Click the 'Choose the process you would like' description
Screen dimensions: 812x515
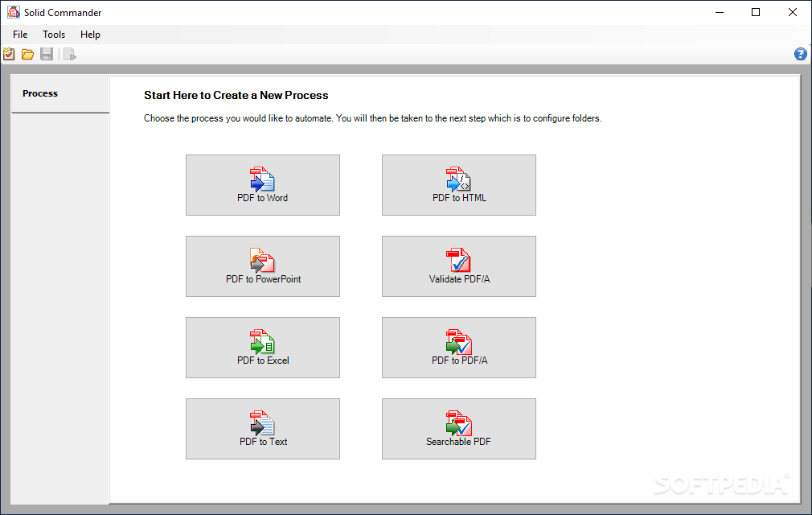pyautogui.click(x=373, y=118)
